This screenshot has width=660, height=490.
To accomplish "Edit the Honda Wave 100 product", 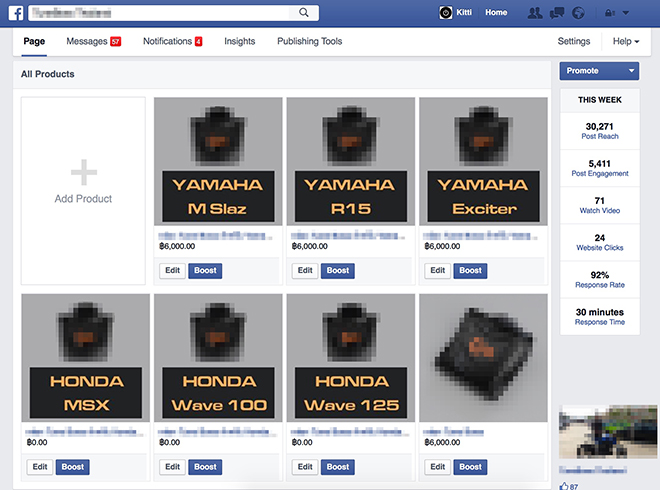I will [172, 467].
